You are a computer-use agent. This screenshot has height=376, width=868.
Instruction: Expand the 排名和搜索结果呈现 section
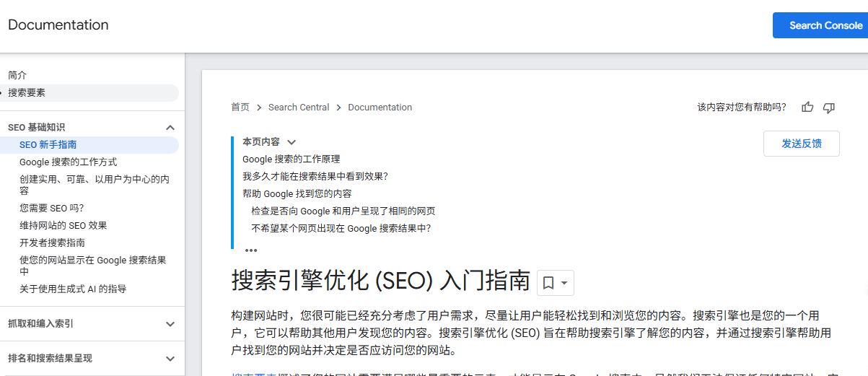[170, 359]
